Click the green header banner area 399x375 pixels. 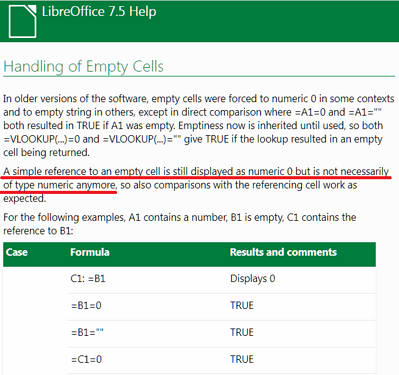click(x=199, y=21)
